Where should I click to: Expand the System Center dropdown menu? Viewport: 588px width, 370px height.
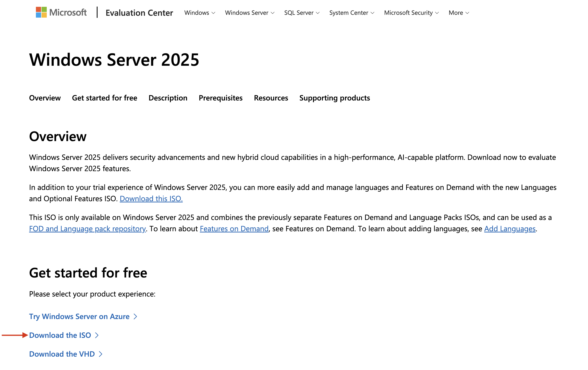[352, 13]
